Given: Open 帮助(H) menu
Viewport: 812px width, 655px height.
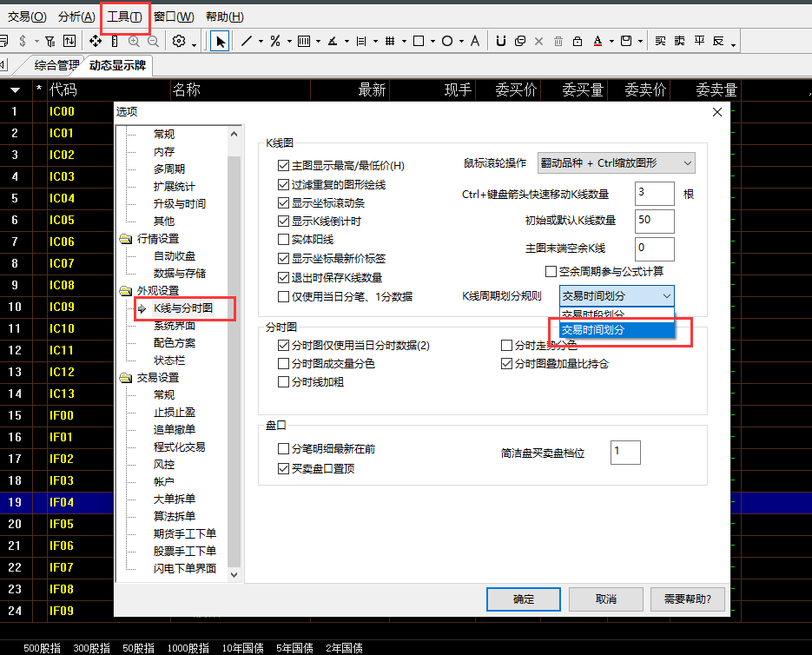Looking at the screenshot, I should [225, 17].
